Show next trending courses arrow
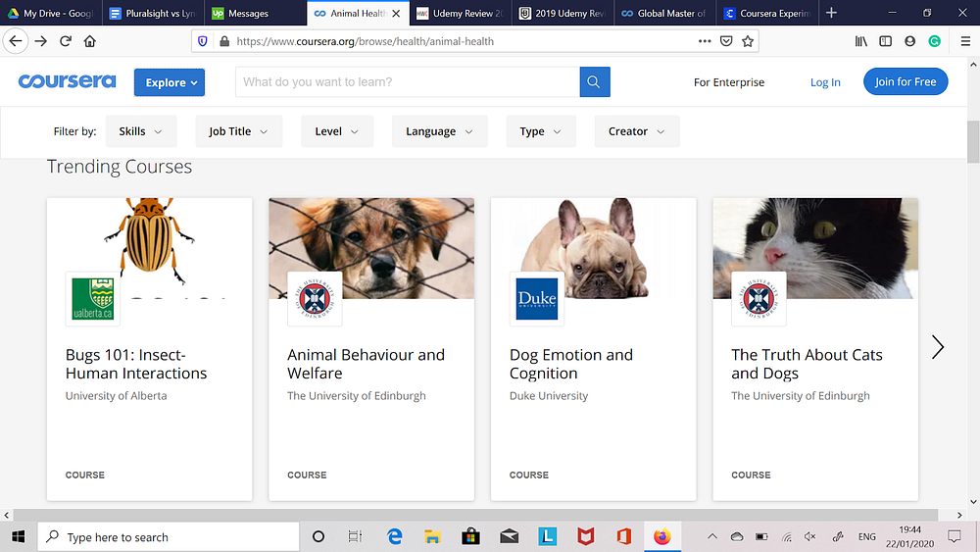 point(938,347)
